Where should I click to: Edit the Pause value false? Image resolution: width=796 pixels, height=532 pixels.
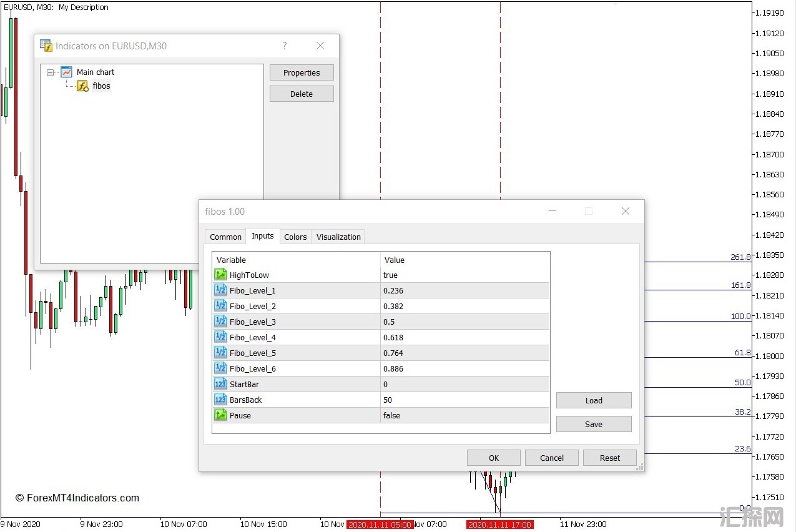pyautogui.click(x=464, y=415)
